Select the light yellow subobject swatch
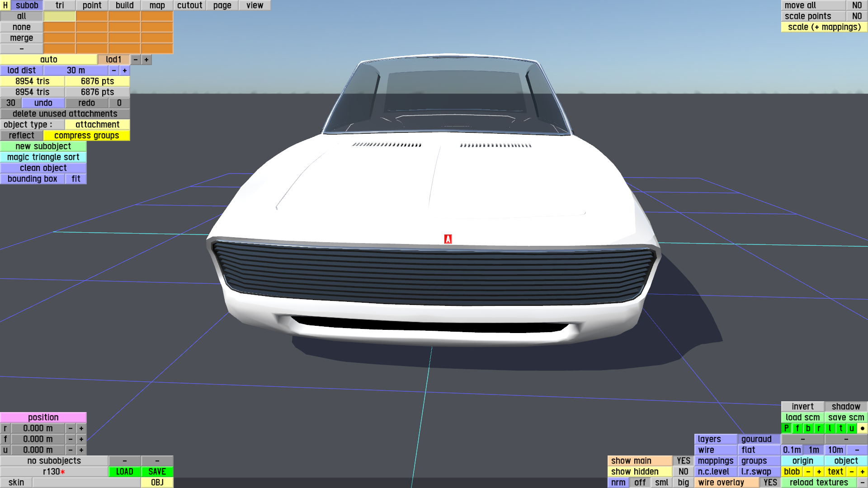868x488 pixels. tap(60, 16)
